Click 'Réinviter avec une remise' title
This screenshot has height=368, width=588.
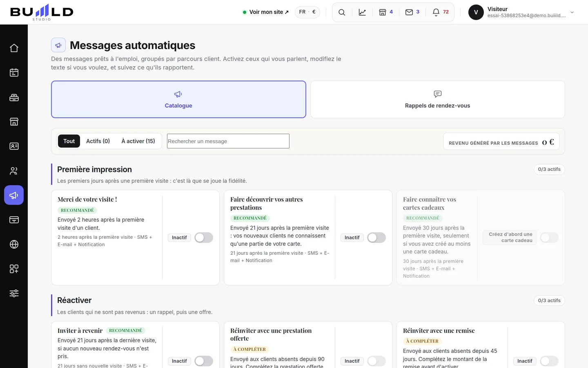click(439, 331)
